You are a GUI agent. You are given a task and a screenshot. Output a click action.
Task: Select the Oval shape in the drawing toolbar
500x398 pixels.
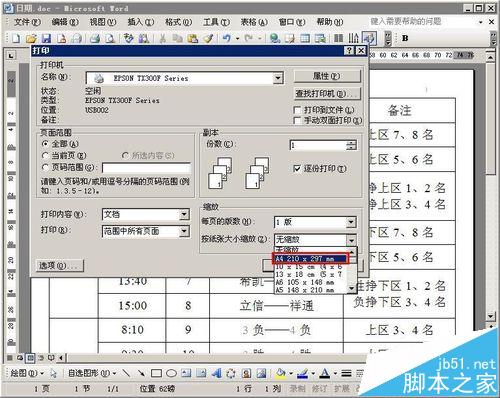pyautogui.click(x=171, y=373)
